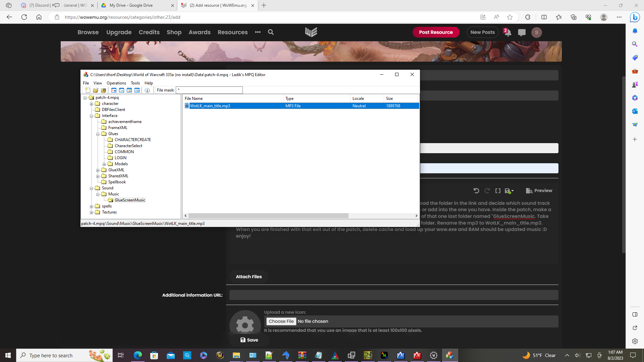Image resolution: width=644 pixels, height=362 pixels.
Task: Click the Post Resource button
Action: (436, 32)
